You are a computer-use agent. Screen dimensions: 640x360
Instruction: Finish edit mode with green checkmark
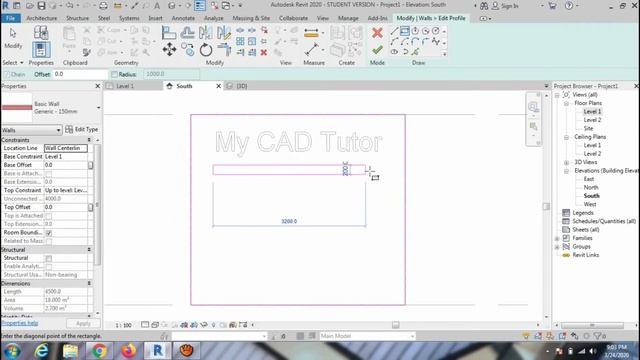coord(377,50)
